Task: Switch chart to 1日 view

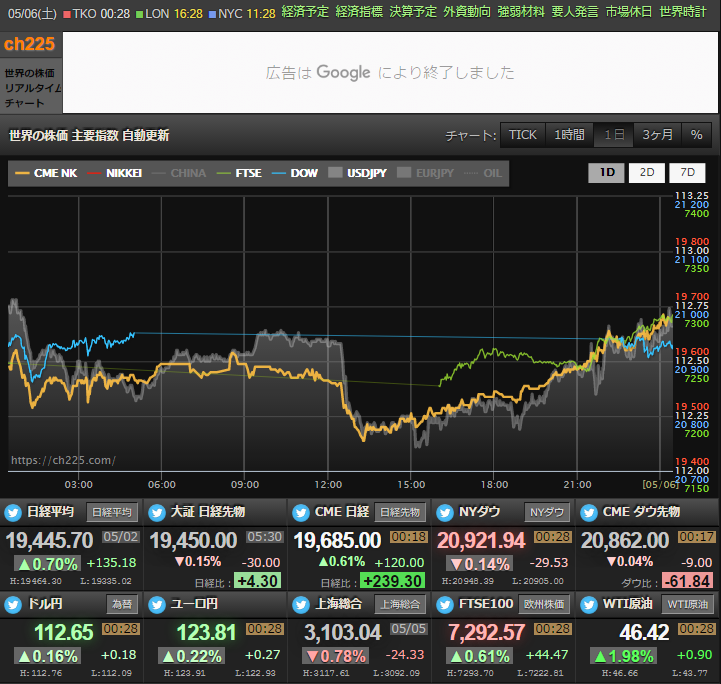Action: [614, 135]
